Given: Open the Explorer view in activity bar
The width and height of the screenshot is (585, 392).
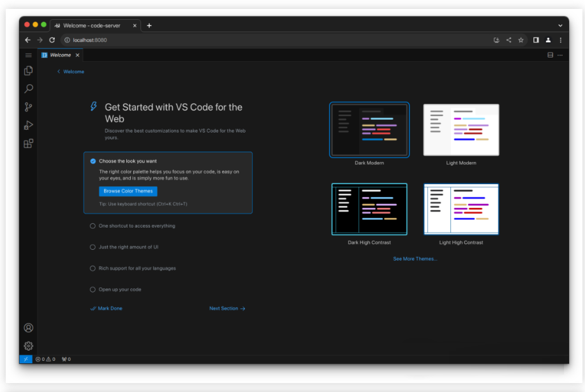Looking at the screenshot, I should tap(28, 70).
